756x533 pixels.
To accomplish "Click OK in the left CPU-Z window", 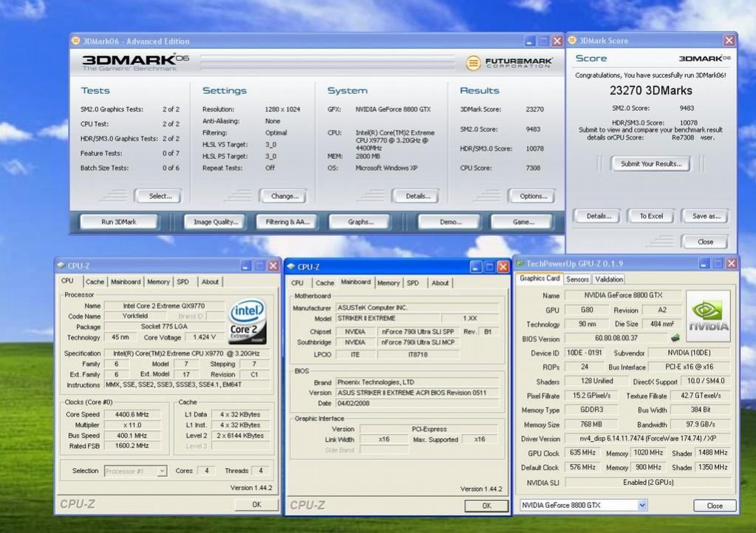I will click(x=256, y=504).
